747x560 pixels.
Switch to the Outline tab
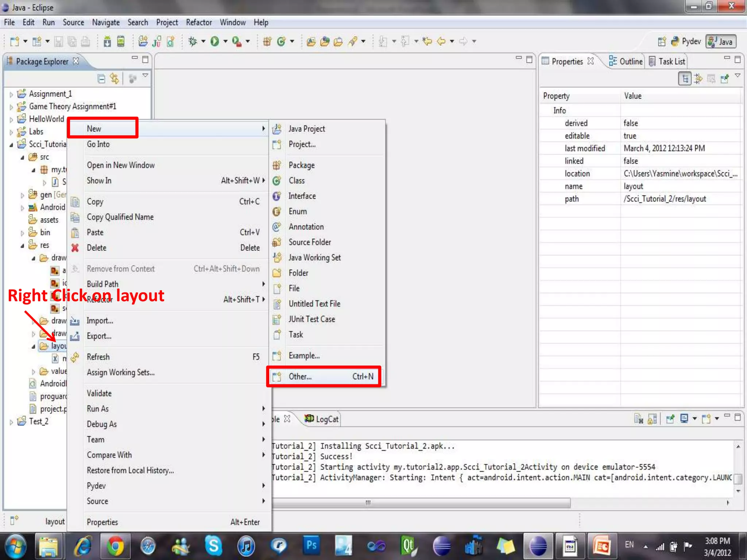tap(626, 61)
